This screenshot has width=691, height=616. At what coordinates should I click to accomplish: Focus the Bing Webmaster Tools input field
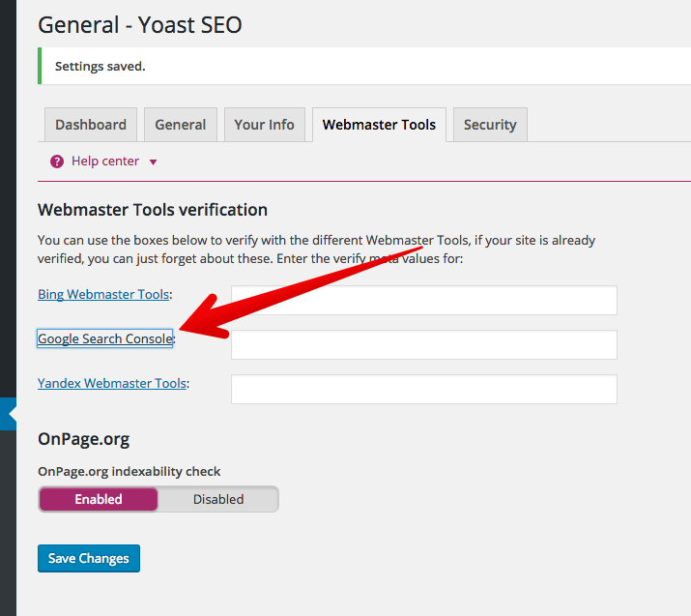pyautogui.click(x=424, y=301)
